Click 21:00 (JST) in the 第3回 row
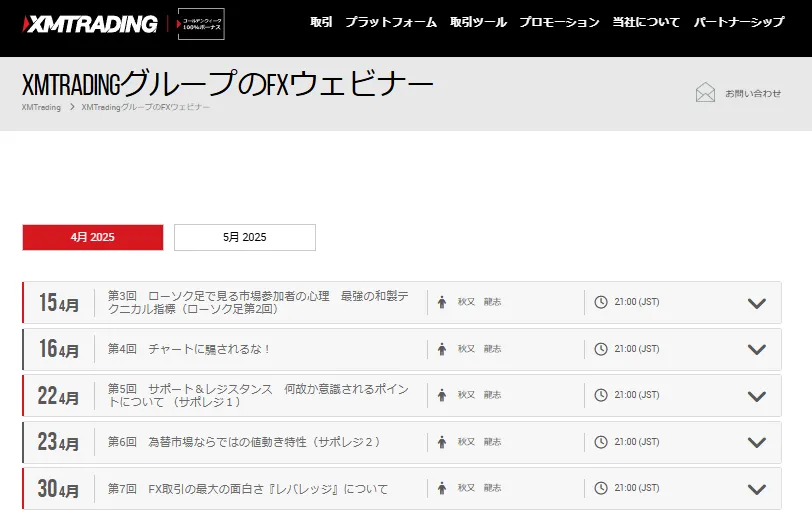The width and height of the screenshot is (812, 531). coord(637,302)
